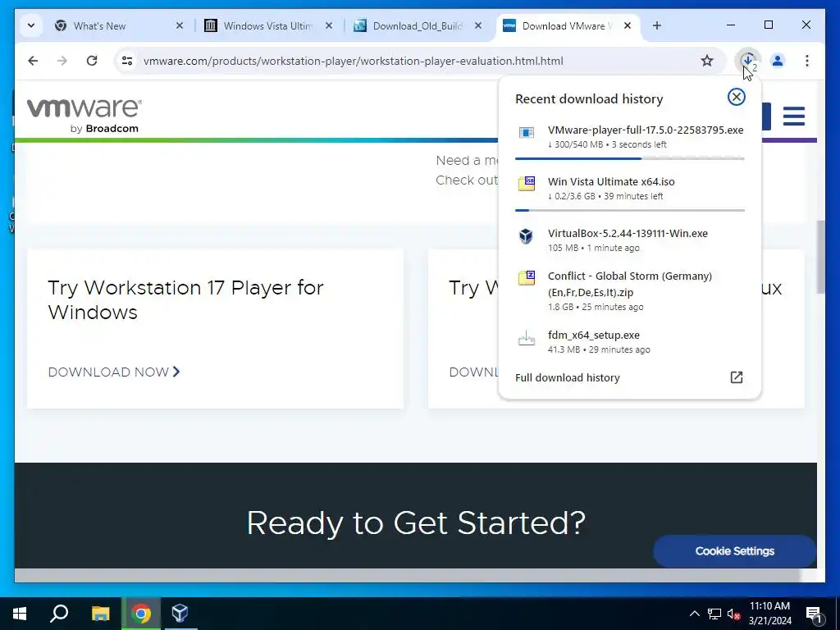Click the Chrome taskbar icon
This screenshot has height=630, width=840.
point(141,614)
